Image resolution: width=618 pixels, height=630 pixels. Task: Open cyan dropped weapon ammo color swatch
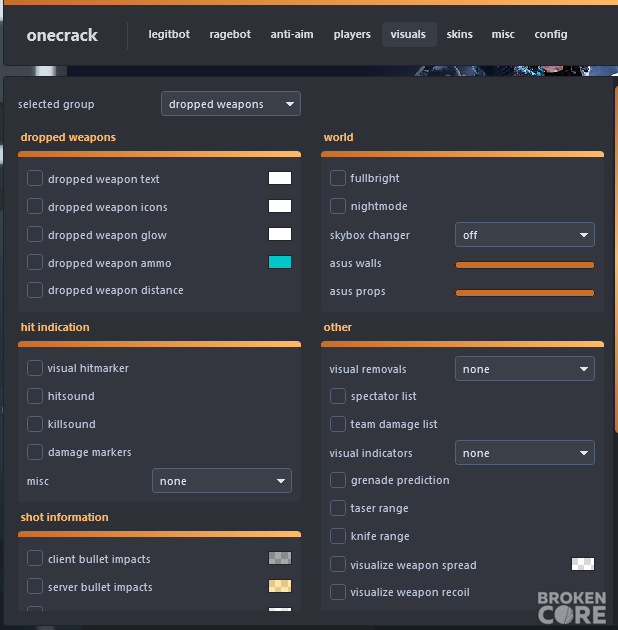[280, 262]
